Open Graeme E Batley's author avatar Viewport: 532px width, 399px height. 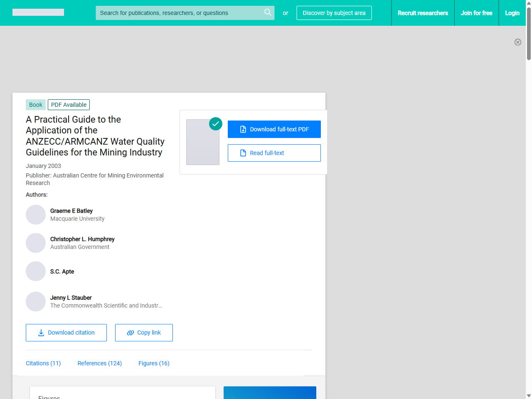(35, 214)
